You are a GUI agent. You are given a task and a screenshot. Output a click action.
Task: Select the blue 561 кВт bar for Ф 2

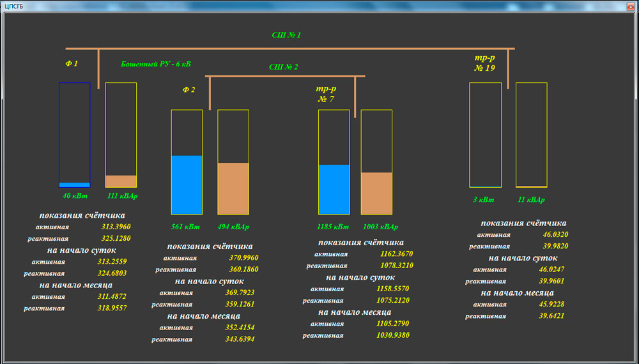187,162
